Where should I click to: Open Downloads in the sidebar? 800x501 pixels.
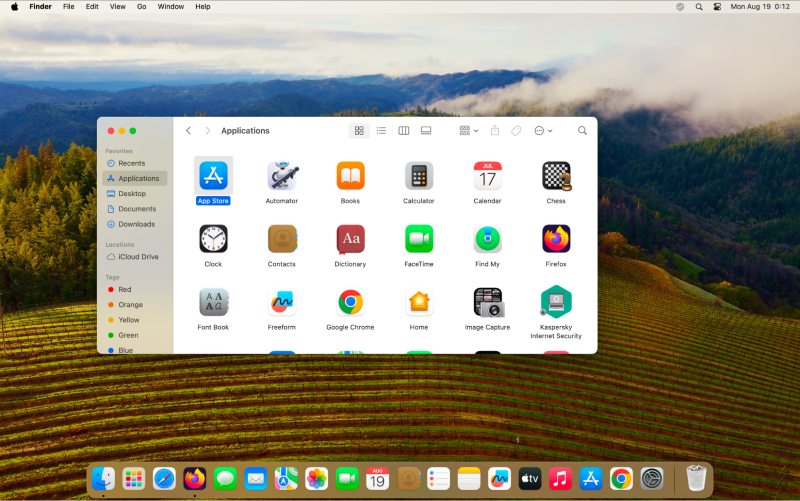pyautogui.click(x=135, y=224)
